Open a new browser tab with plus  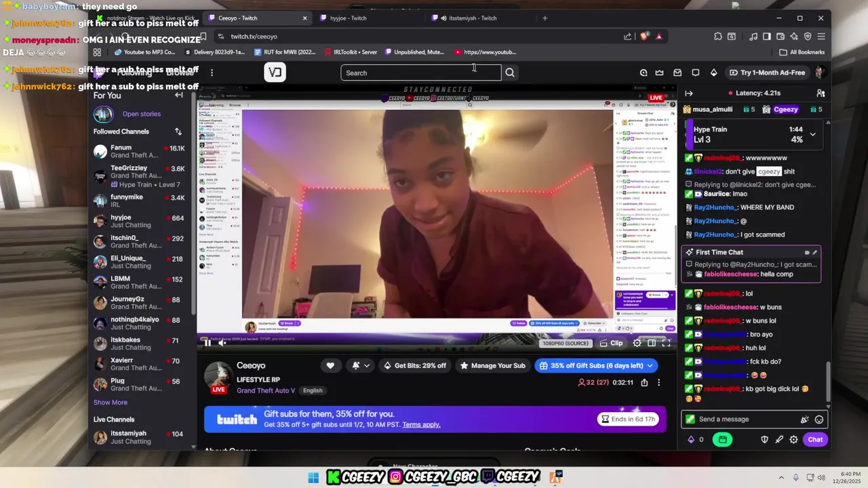(x=545, y=18)
